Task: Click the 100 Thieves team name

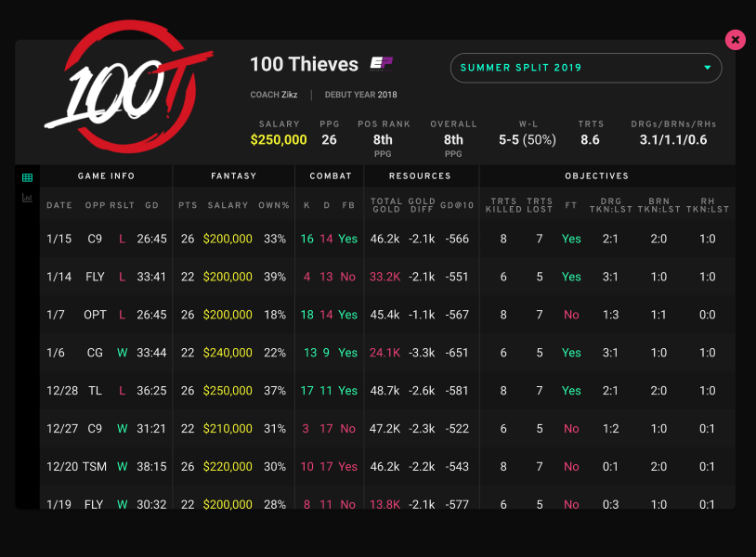Action: pyautogui.click(x=305, y=64)
